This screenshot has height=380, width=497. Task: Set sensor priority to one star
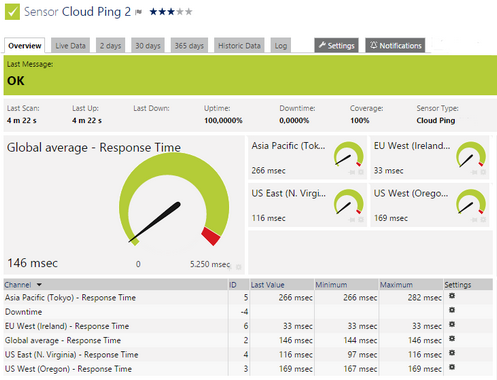[153, 12]
